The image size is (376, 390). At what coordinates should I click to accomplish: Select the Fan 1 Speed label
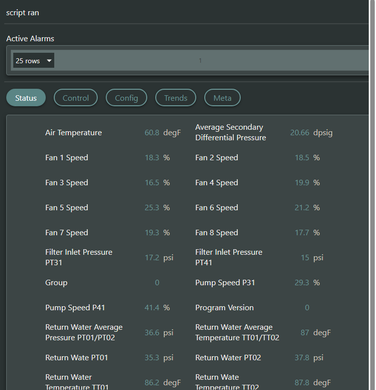click(x=67, y=158)
